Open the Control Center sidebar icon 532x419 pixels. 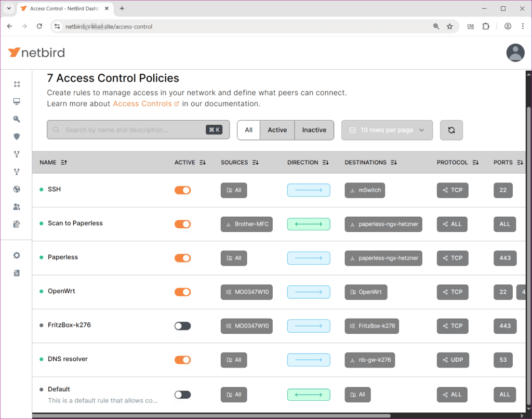point(17,84)
